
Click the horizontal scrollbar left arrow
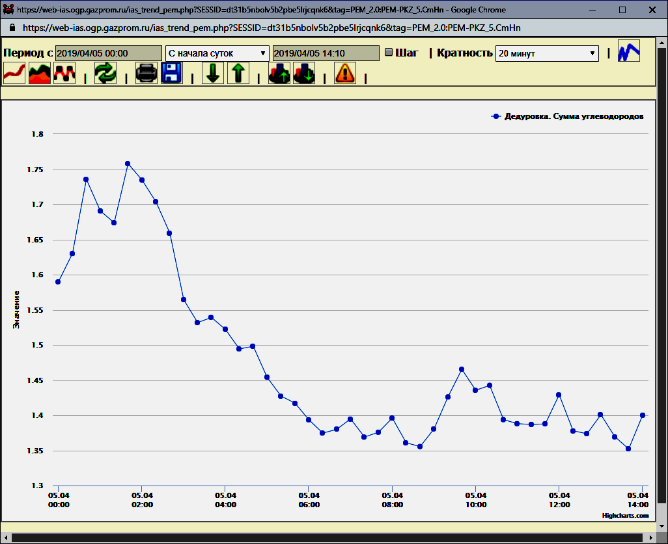pos(5,538)
